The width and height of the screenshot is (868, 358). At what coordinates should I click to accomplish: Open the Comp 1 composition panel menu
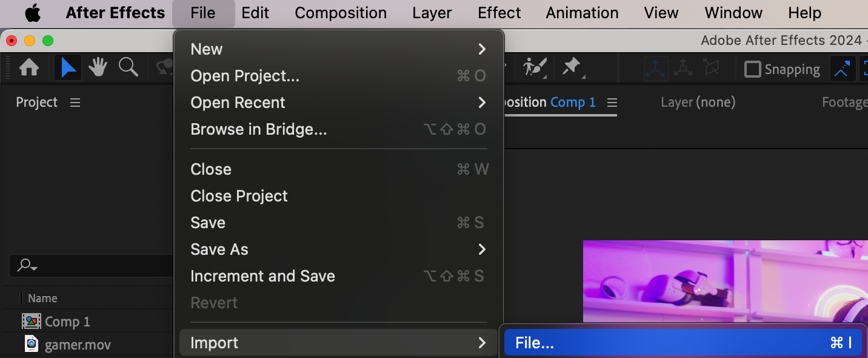click(612, 103)
